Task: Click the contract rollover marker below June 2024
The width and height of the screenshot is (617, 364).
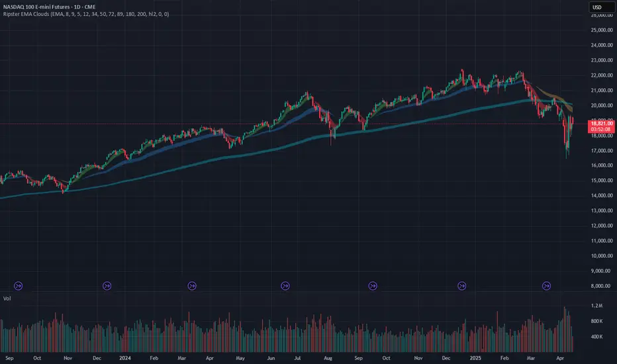Action: pyautogui.click(x=285, y=286)
